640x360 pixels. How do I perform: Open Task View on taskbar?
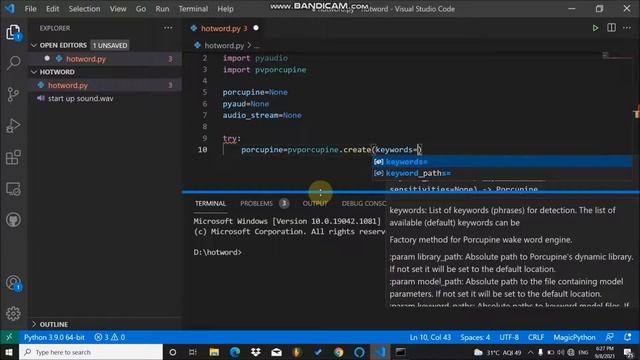tap(193, 352)
